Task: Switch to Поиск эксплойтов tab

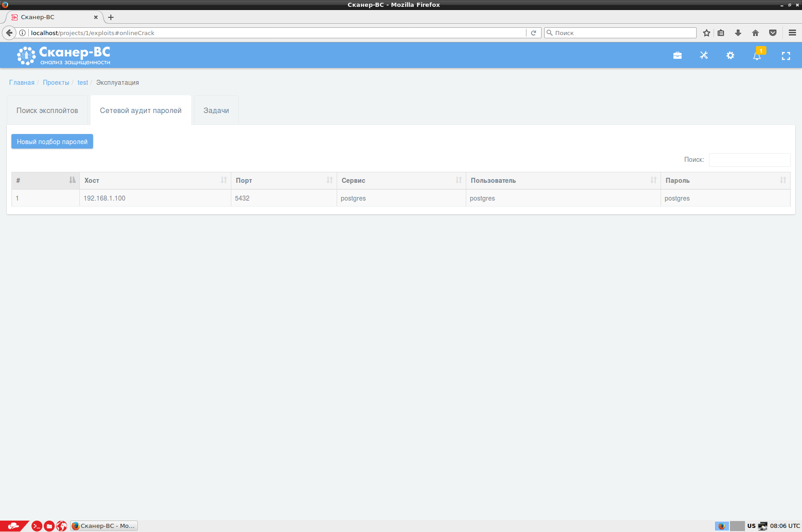Action: pyautogui.click(x=47, y=110)
